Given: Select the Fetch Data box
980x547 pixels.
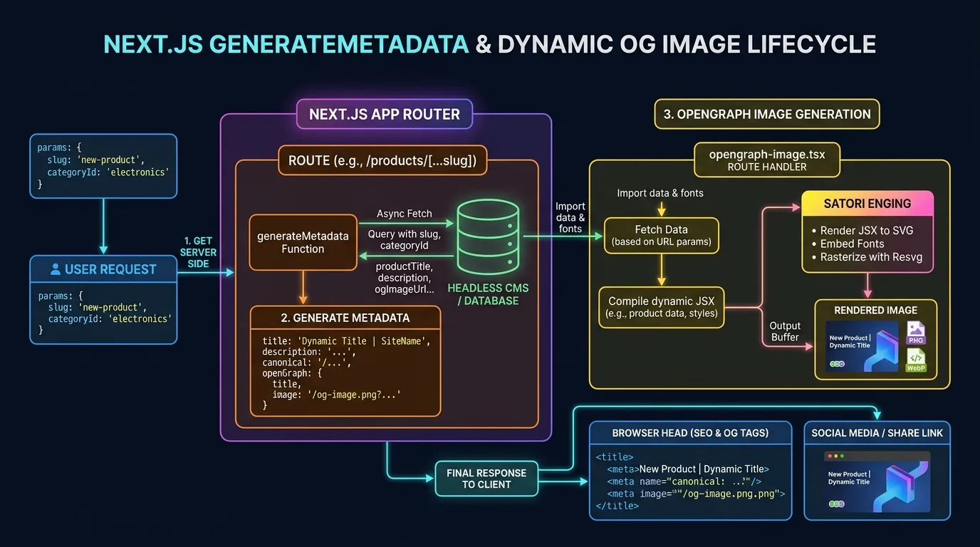Looking at the screenshot, I should [662, 236].
